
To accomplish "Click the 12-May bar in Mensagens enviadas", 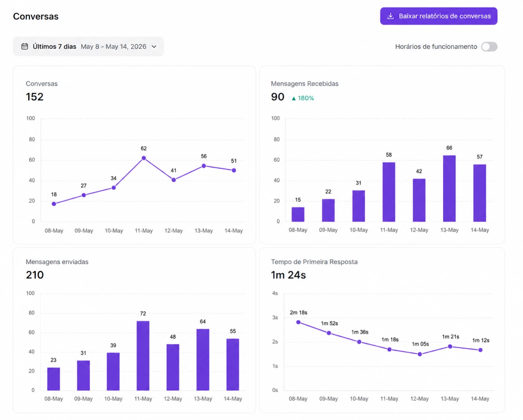I will click(173, 367).
